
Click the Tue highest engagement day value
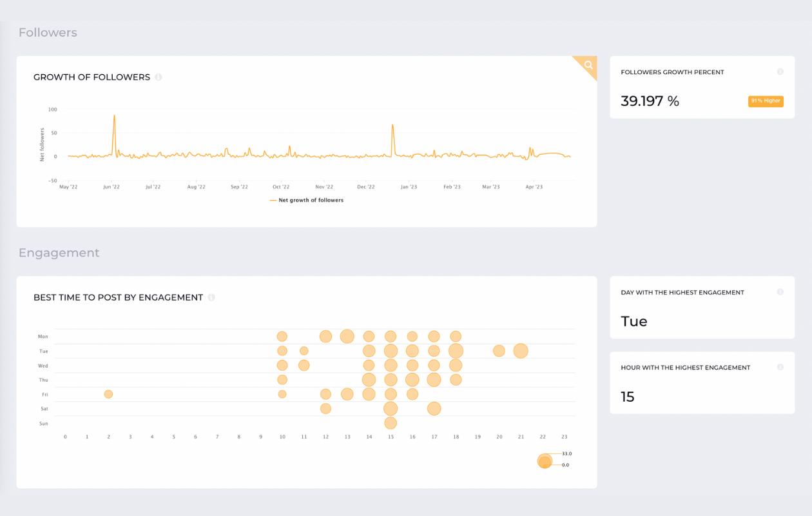click(634, 321)
